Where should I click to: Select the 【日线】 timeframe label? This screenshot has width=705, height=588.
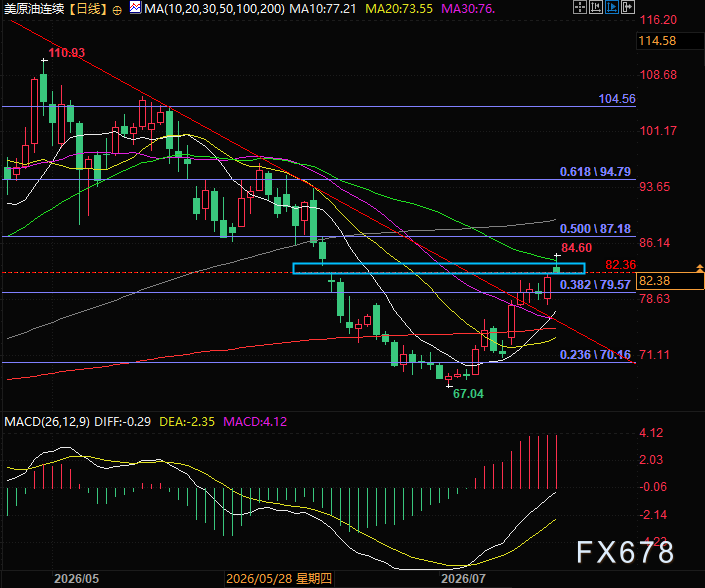click(89, 9)
